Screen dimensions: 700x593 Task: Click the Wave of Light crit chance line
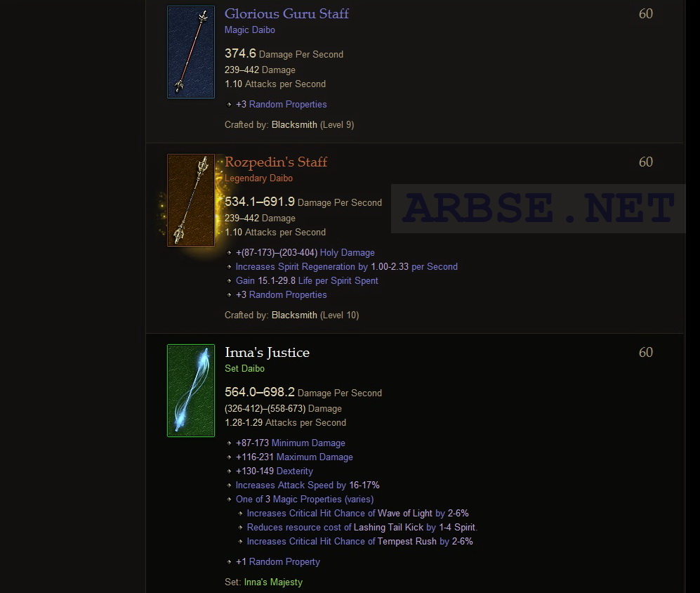point(357,514)
